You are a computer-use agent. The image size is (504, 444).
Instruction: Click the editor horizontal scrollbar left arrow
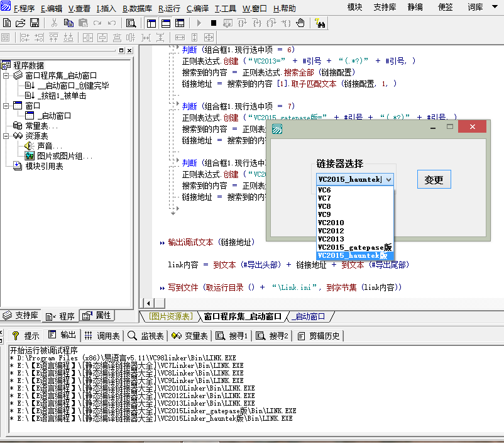(148, 303)
